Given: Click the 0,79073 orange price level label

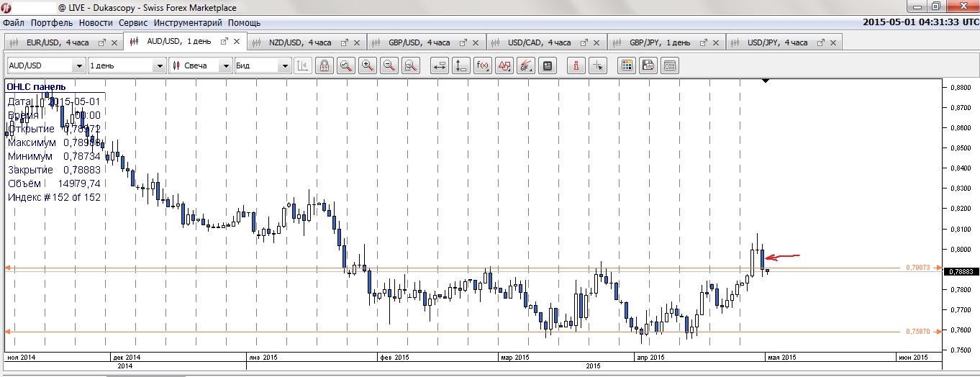Looking at the screenshot, I should (917, 268).
